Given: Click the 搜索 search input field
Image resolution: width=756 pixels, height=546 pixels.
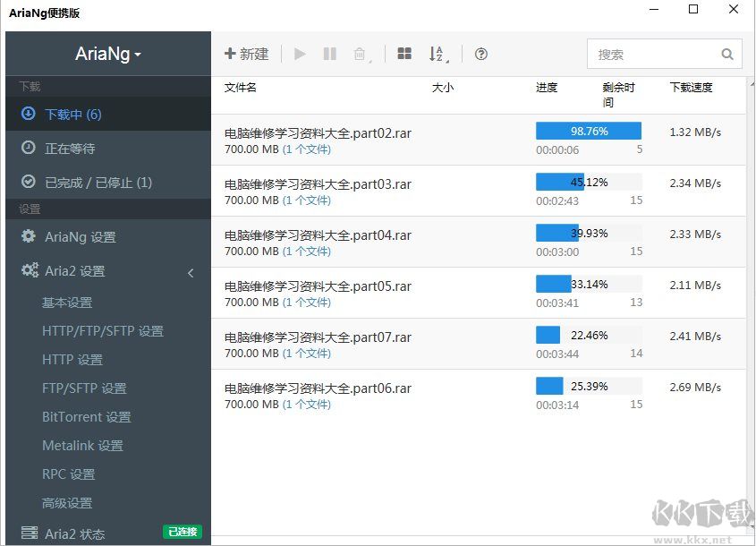Looking at the screenshot, I should [x=653, y=54].
